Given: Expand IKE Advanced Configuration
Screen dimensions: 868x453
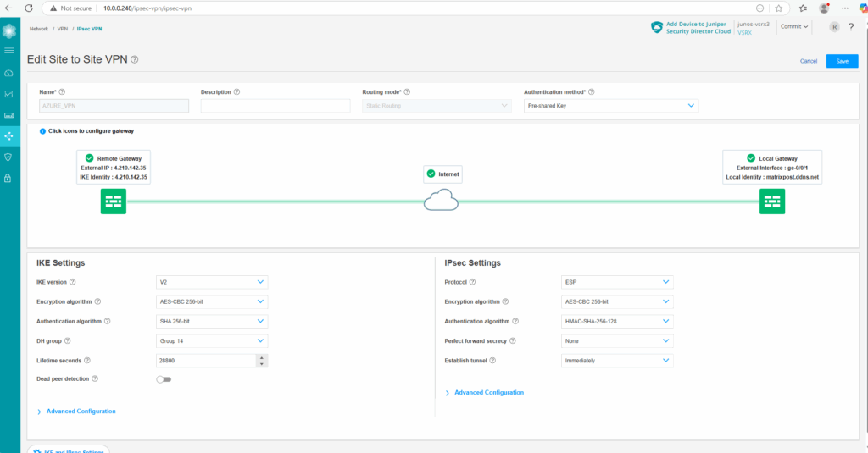Looking at the screenshot, I should coord(76,412).
